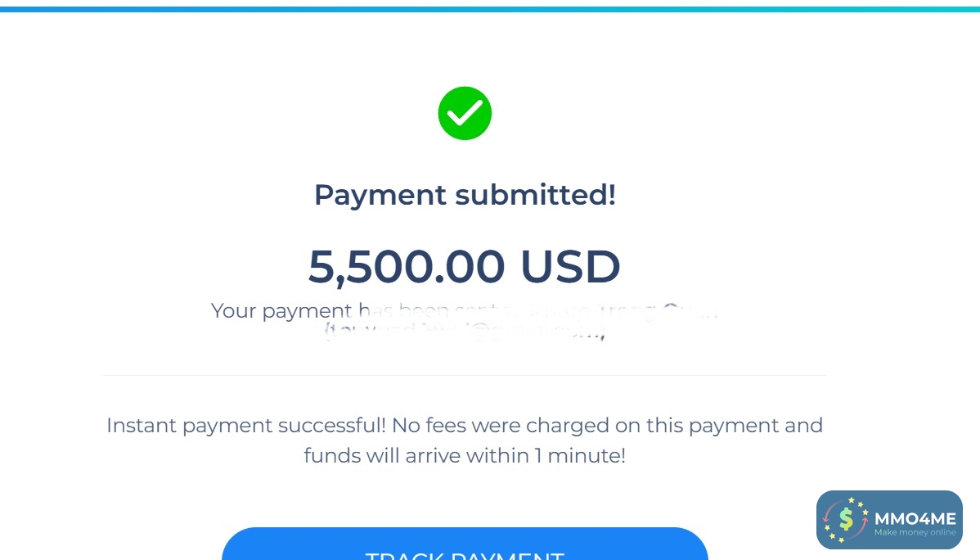Click the USD currency label
The image size is (980, 560).
pyautogui.click(x=570, y=267)
